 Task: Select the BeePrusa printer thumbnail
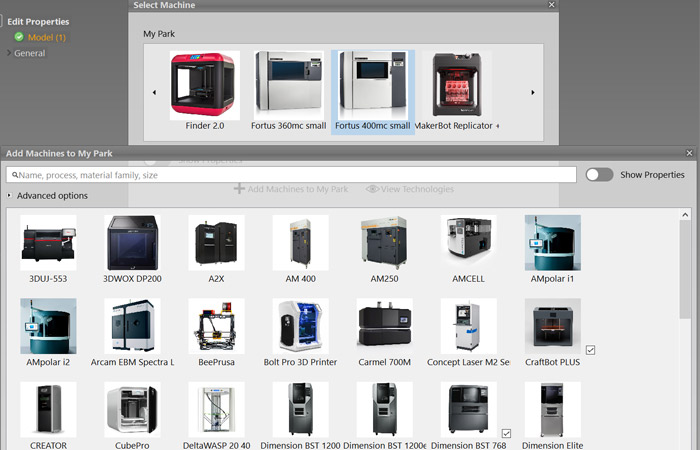(x=216, y=326)
